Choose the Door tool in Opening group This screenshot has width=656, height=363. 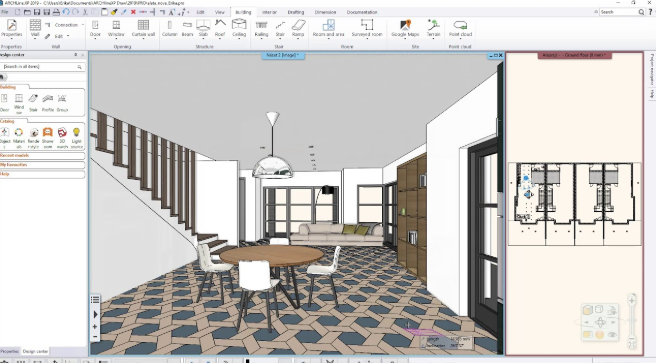pos(95,28)
